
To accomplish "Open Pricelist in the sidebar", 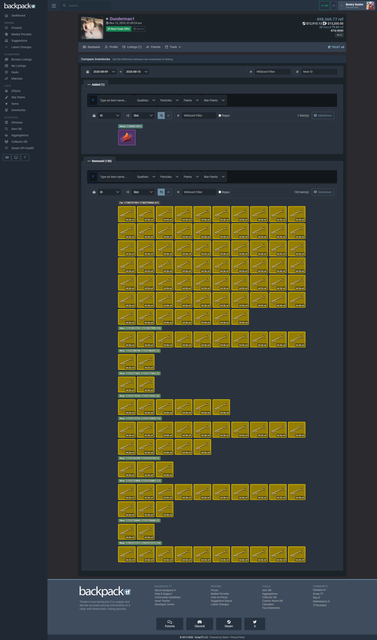I will (x=16, y=28).
